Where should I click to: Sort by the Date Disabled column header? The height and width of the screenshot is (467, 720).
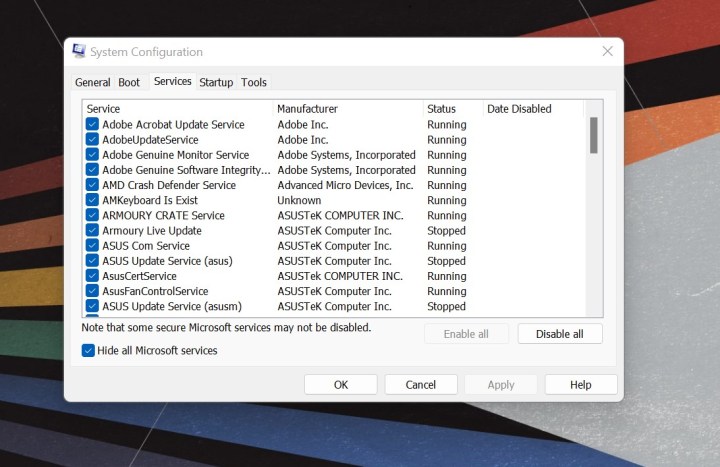point(533,109)
